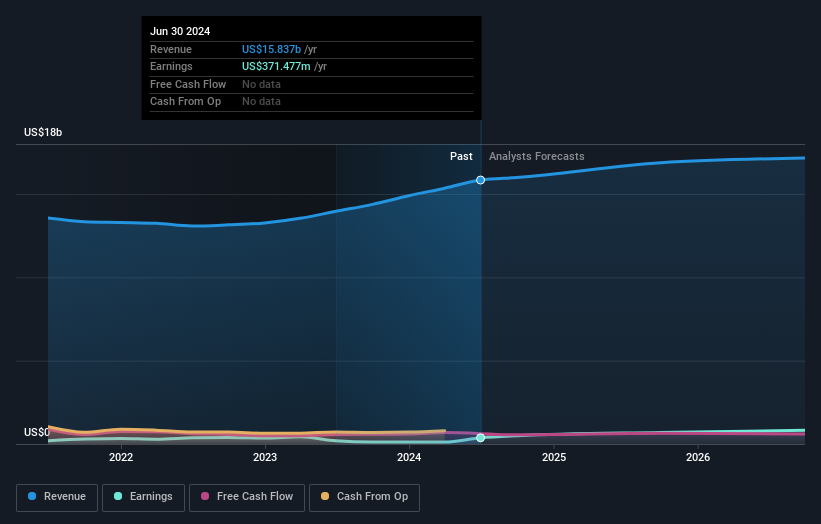Click the 2023 axis label
The height and width of the screenshot is (524, 821).
click(265, 457)
